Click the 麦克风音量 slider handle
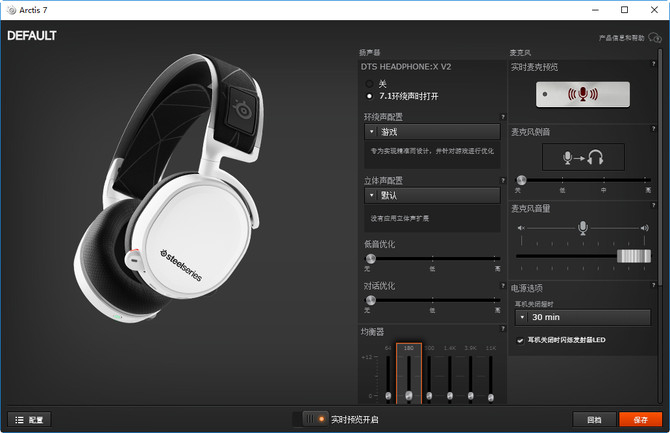The height and width of the screenshot is (433, 670). click(634, 256)
